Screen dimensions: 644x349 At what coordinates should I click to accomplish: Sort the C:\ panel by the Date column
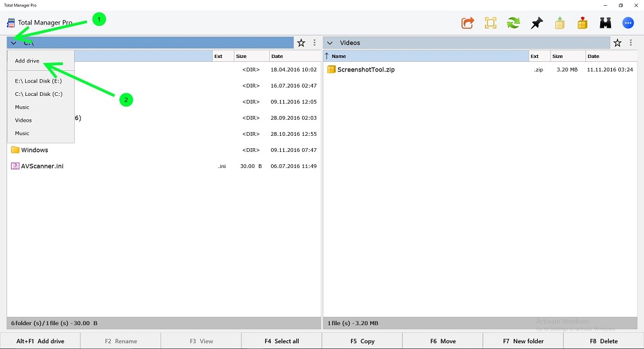pyautogui.click(x=295, y=56)
